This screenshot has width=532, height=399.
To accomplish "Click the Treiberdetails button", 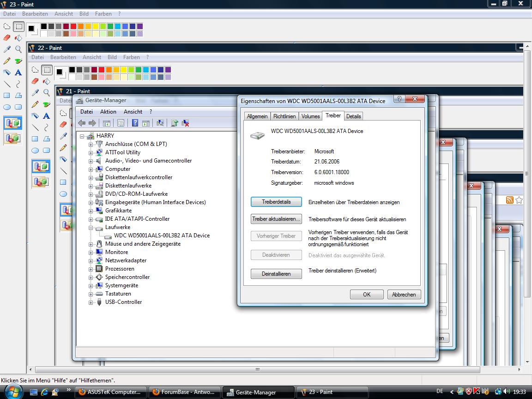I will point(276,202).
